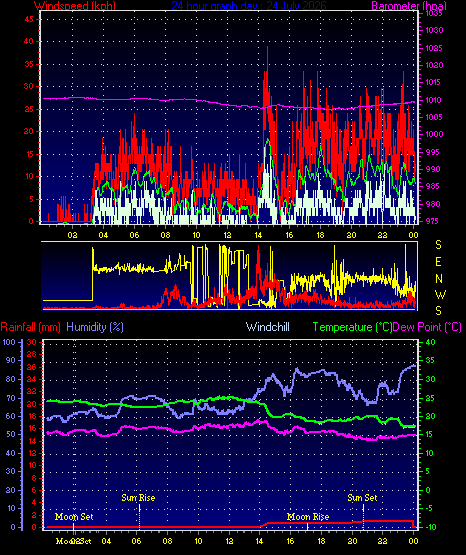Image resolution: width=466 pixels, height=555 pixels.
Task: Click the Sun Set timeline marker
Action: click(x=362, y=498)
